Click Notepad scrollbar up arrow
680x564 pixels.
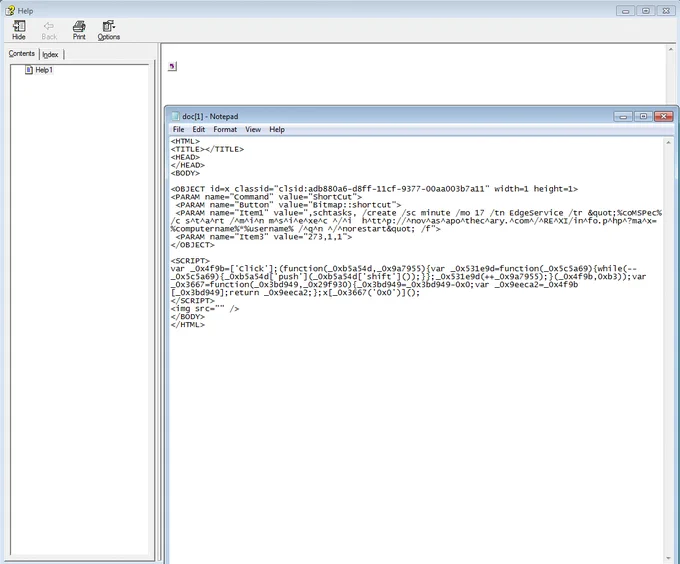(668, 142)
